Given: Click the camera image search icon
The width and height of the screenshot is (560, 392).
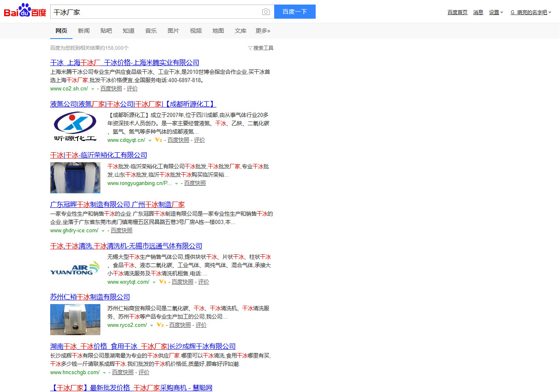Looking at the screenshot, I should pyautogui.click(x=266, y=12).
